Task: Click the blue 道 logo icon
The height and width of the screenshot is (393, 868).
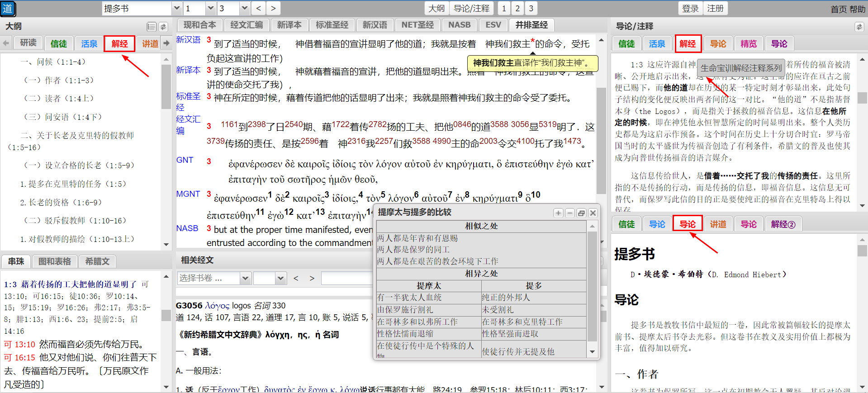Action: coord(8,9)
